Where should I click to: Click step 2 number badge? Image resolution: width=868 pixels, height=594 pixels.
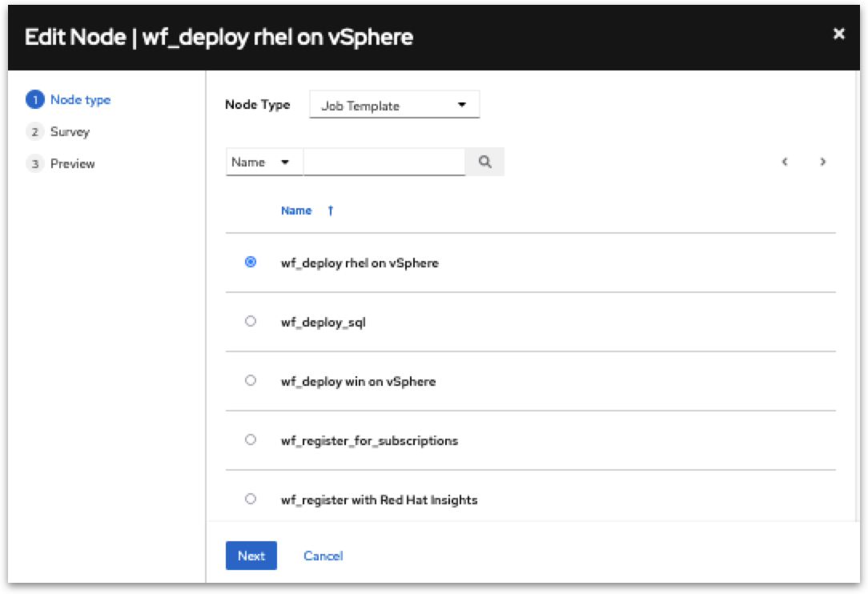click(x=34, y=132)
